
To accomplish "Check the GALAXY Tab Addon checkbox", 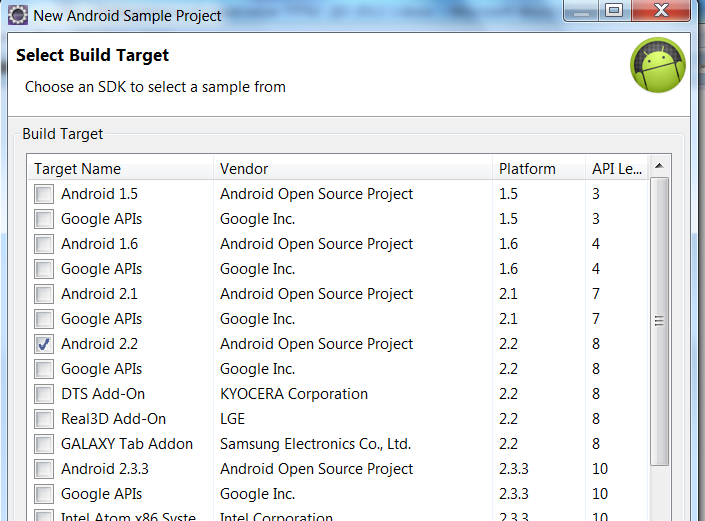I will [x=44, y=444].
